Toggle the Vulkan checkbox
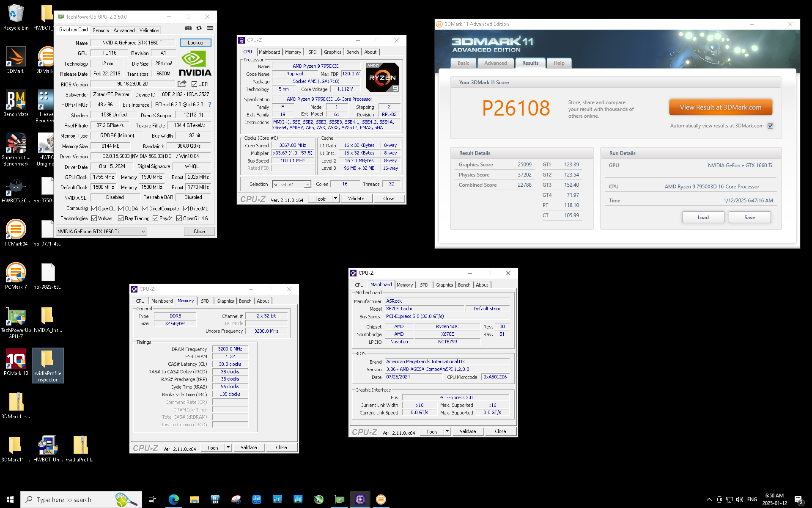 click(94, 218)
